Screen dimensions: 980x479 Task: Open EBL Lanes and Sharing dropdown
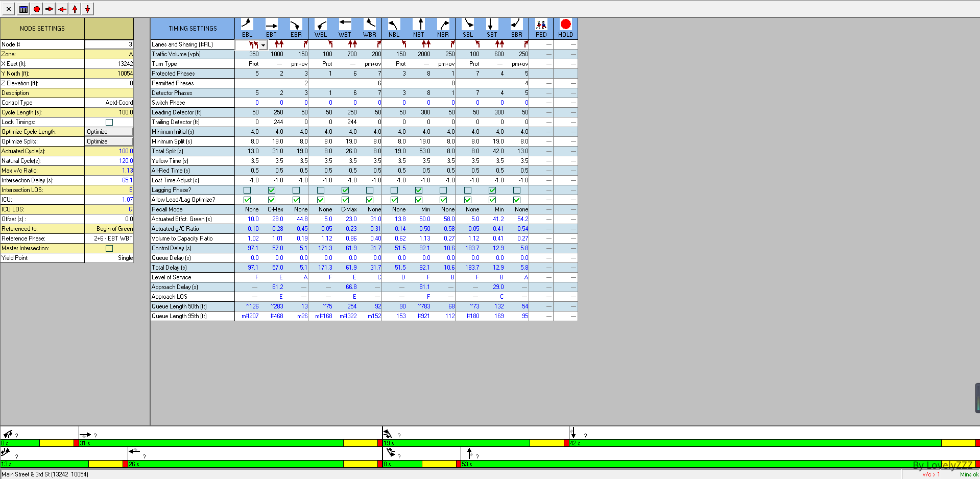coord(263,45)
